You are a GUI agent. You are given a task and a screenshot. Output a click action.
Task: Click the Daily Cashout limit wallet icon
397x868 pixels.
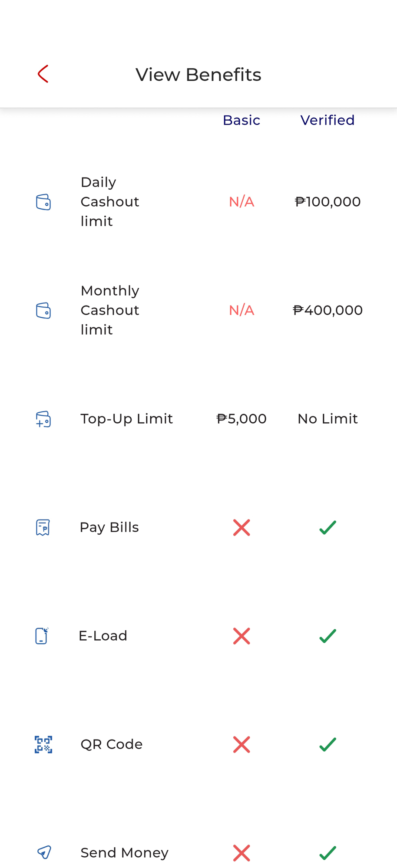(43, 202)
